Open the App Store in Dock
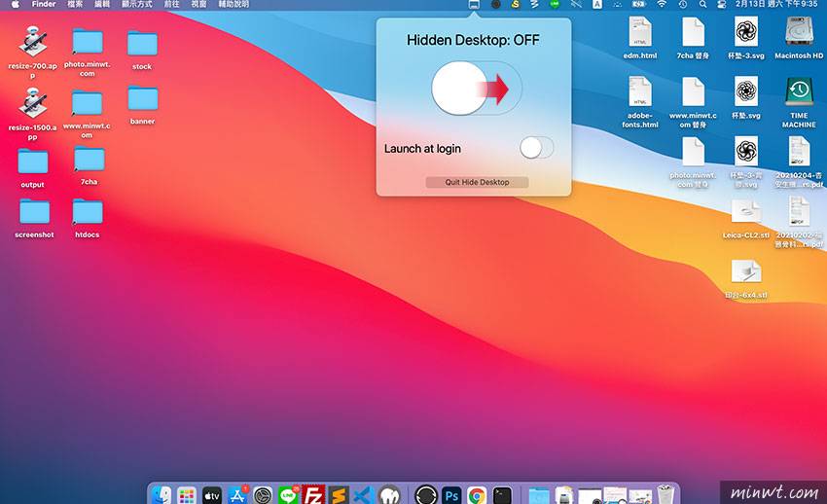 pos(237,495)
